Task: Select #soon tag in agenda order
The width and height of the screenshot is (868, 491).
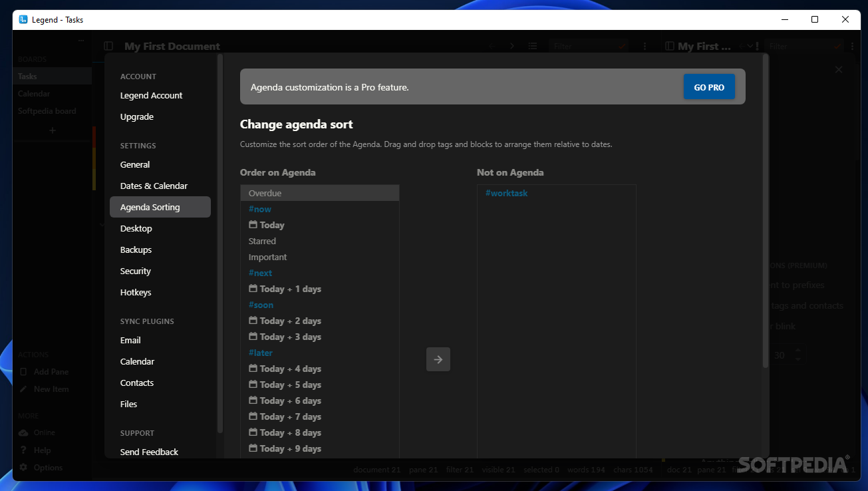Action: click(320, 305)
